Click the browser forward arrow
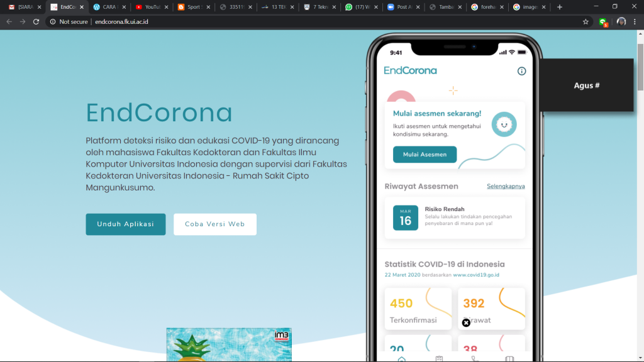The width and height of the screenshot is (644, 362). click(x=23, y=22)
